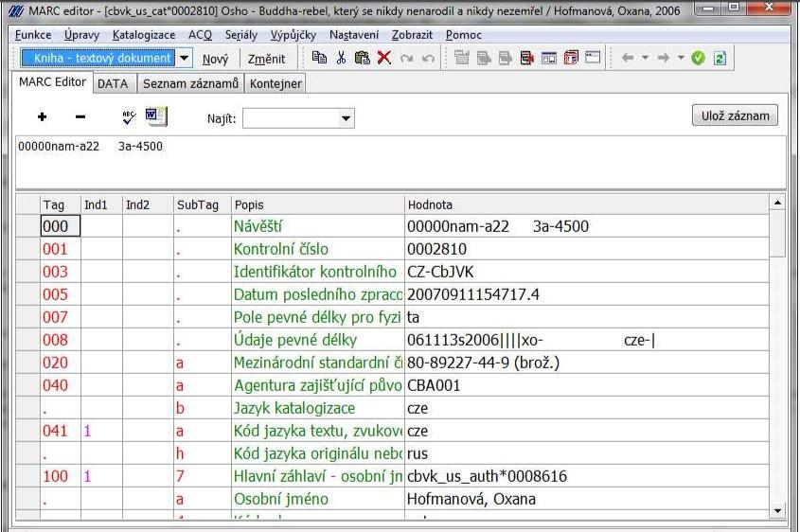This screenshot has width=800, height=532.
Task: Click the 'Jazyk katalogizace' description cell
Action: pyautogui.click(x=318, y=408)
